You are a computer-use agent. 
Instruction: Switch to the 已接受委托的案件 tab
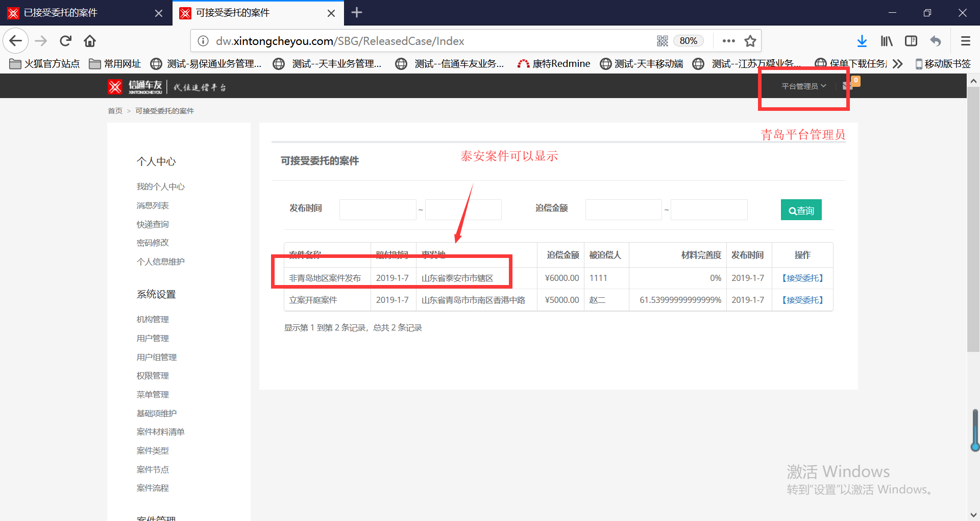pyautogui.click(x=86, y=13)
